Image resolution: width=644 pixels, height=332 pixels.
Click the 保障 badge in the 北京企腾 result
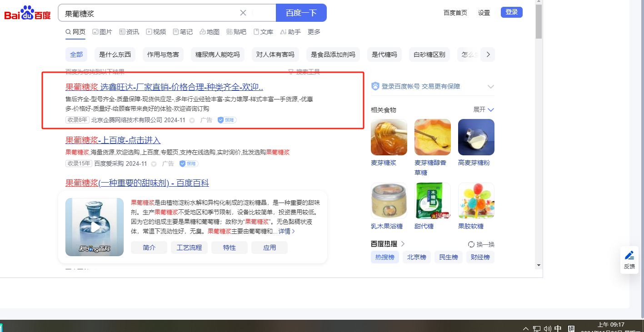point(227,120)
